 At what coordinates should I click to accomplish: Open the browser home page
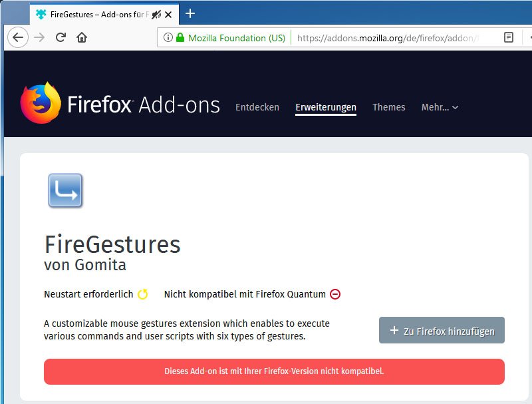coord(82,37)
